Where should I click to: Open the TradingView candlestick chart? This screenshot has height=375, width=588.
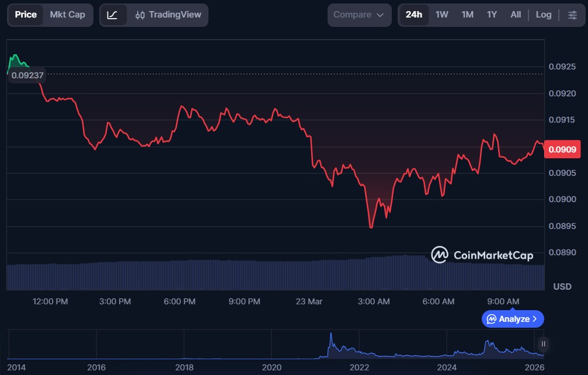168,15
